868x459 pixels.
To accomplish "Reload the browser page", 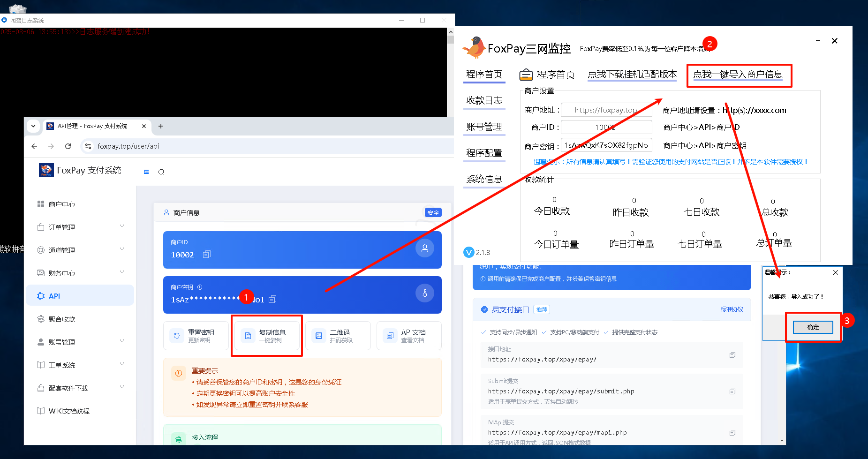I will pyautogui.click(x=68, y=146).
